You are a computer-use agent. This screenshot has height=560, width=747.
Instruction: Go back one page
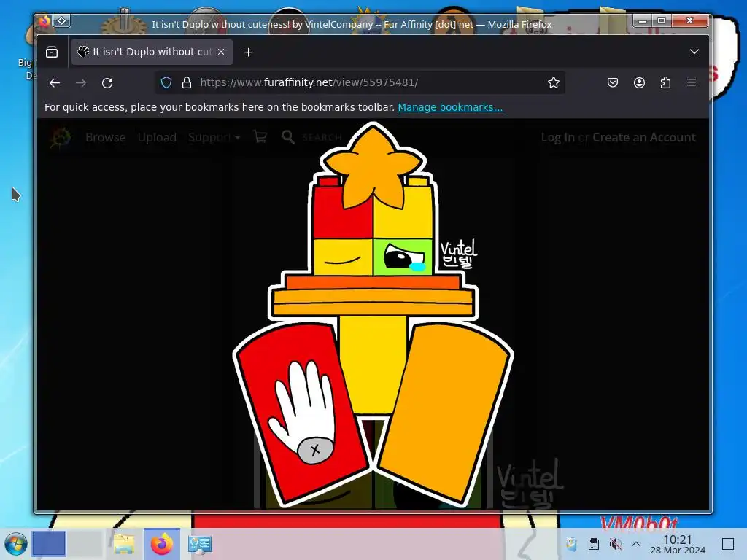(55, 83)
